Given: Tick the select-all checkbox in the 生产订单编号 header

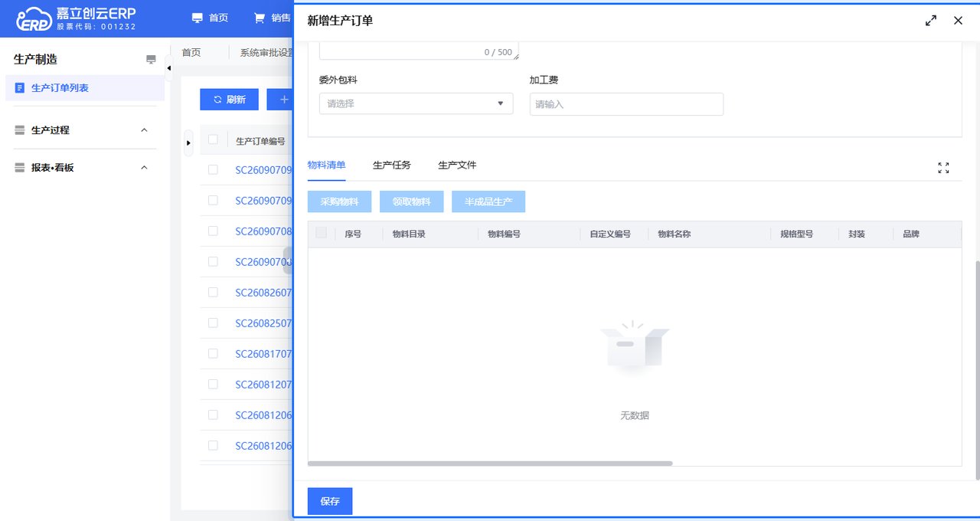Looking at the screenshot, I should [213, 139].
